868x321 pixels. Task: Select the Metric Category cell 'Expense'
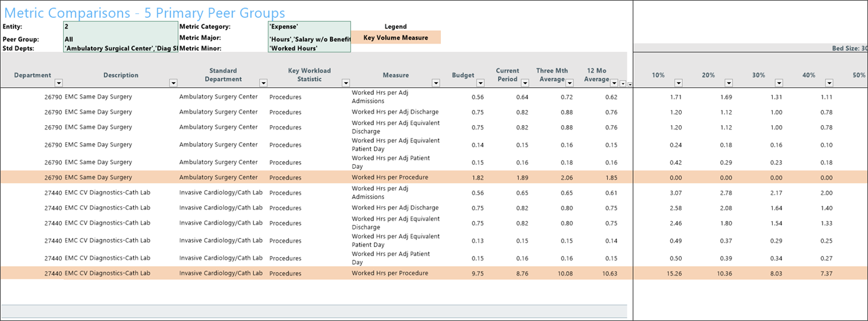click(x=309, y=27)
